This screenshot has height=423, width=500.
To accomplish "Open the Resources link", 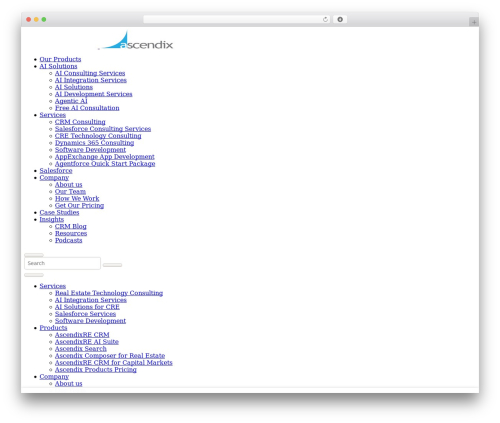I will (x=71, y=234).
